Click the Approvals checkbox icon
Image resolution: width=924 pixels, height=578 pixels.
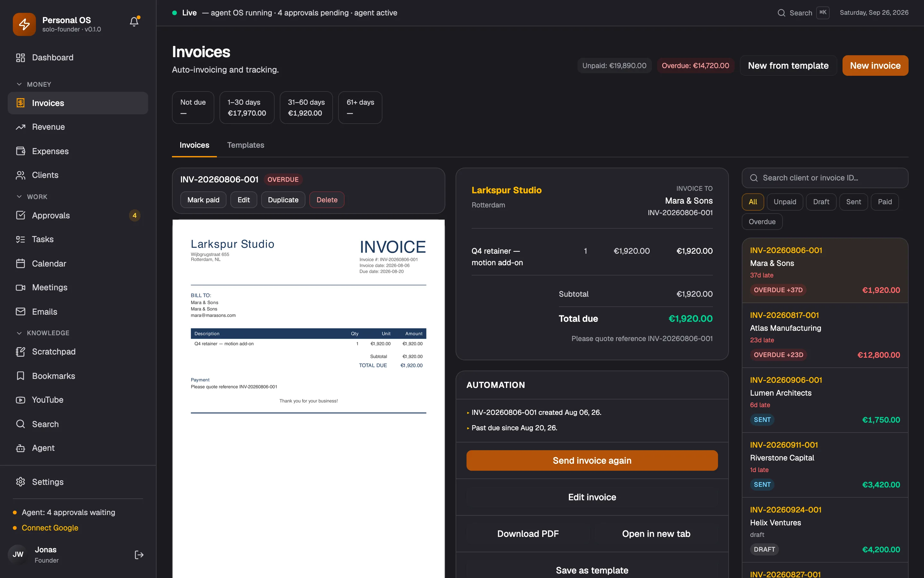tap(21, 215)
